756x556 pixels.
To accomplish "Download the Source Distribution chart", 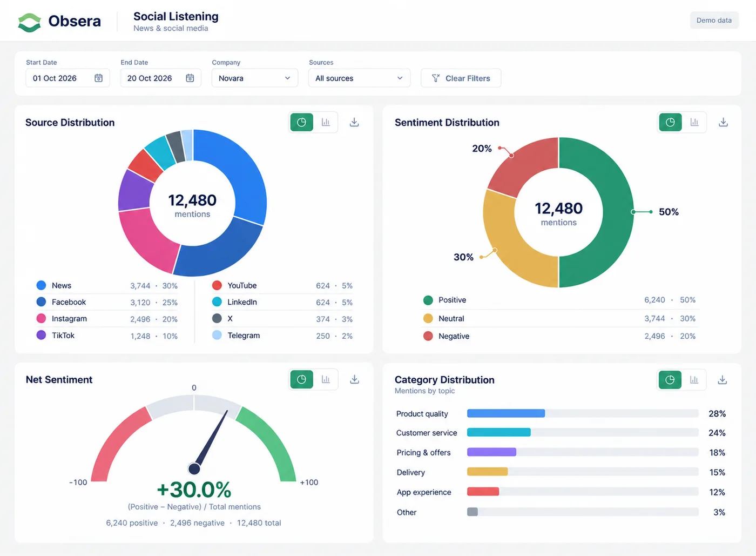I will tap(354, 123).
